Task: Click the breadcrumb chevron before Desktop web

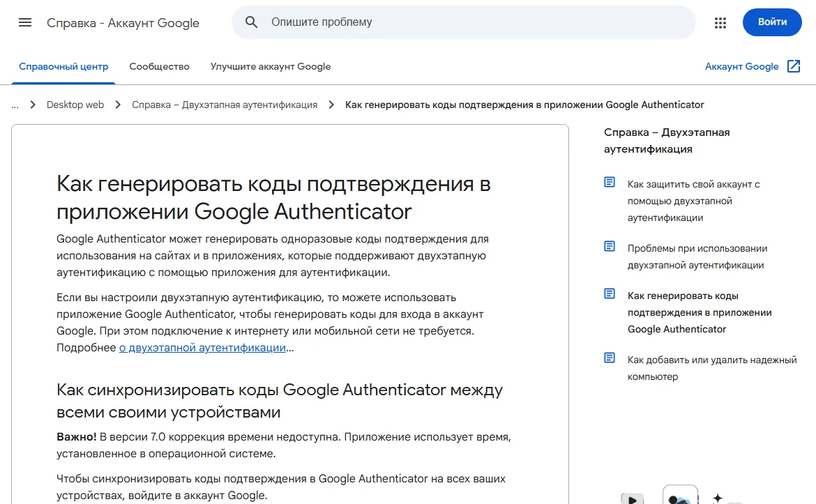Action: tap(33, 105)
